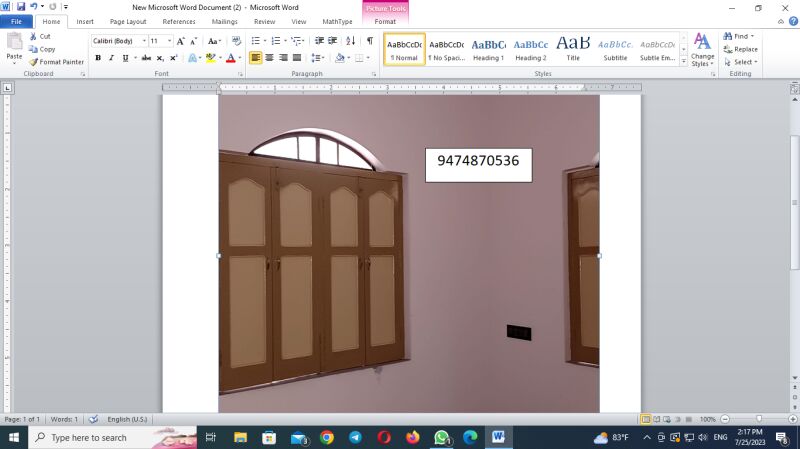Click the red font color swatch
800x449 pixels.
pyautogui.click(x=230, y=58)
